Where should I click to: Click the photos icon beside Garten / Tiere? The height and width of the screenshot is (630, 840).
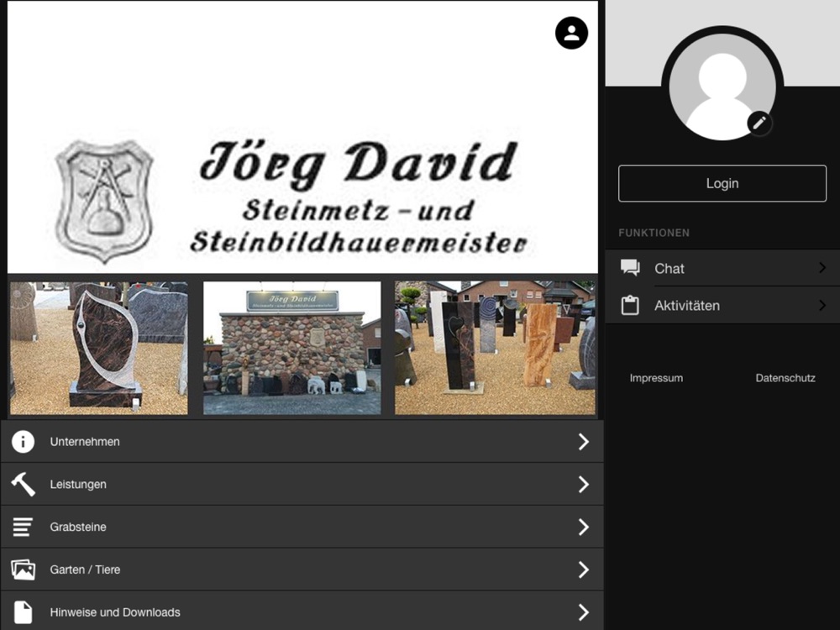coord(23,570)
